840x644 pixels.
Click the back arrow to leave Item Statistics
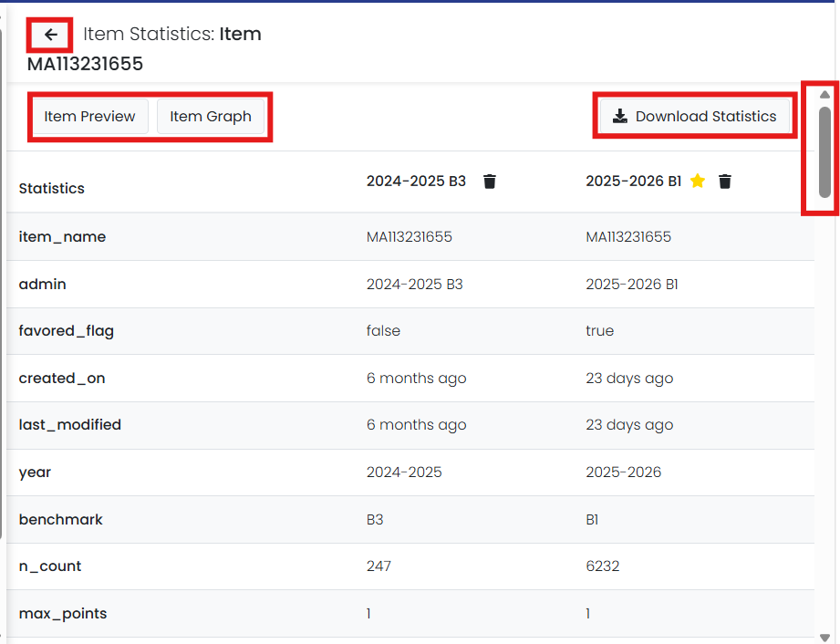click(49, 34)
